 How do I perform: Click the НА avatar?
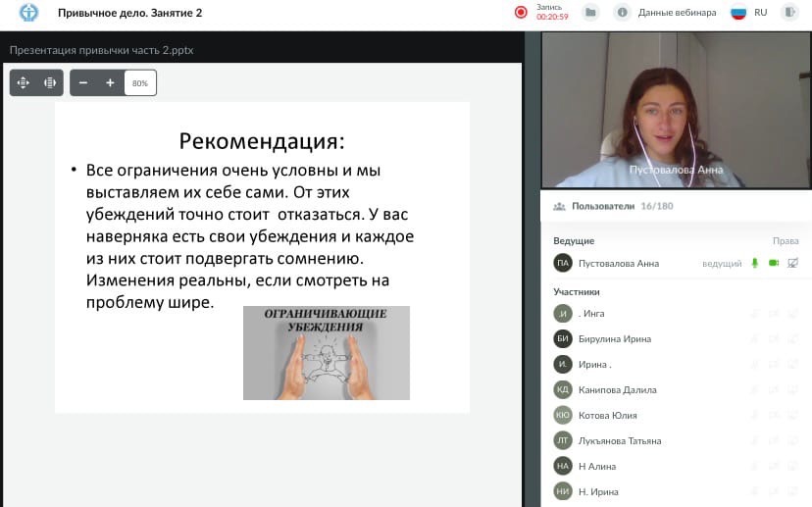click(563, 466)
